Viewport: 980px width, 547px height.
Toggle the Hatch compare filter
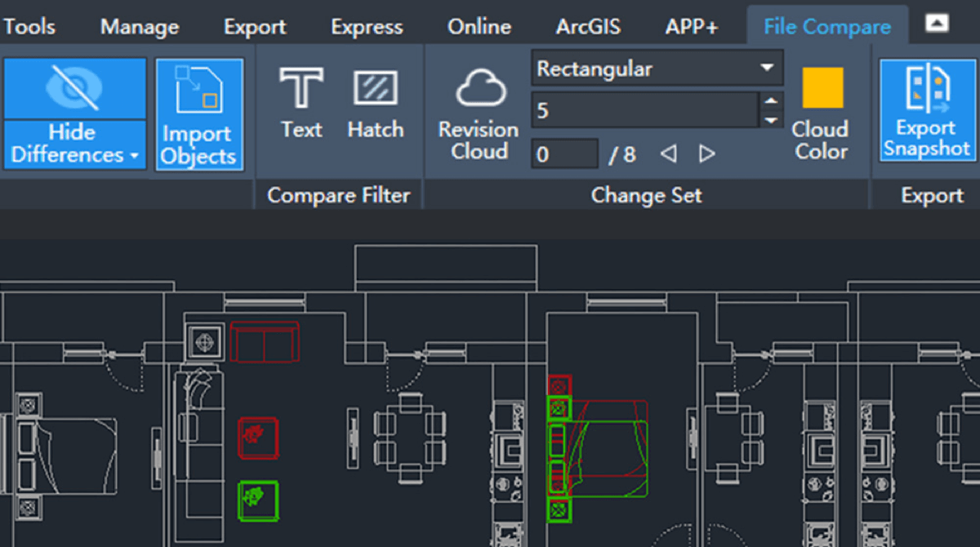pyautogui.click(x=376, y=103)
